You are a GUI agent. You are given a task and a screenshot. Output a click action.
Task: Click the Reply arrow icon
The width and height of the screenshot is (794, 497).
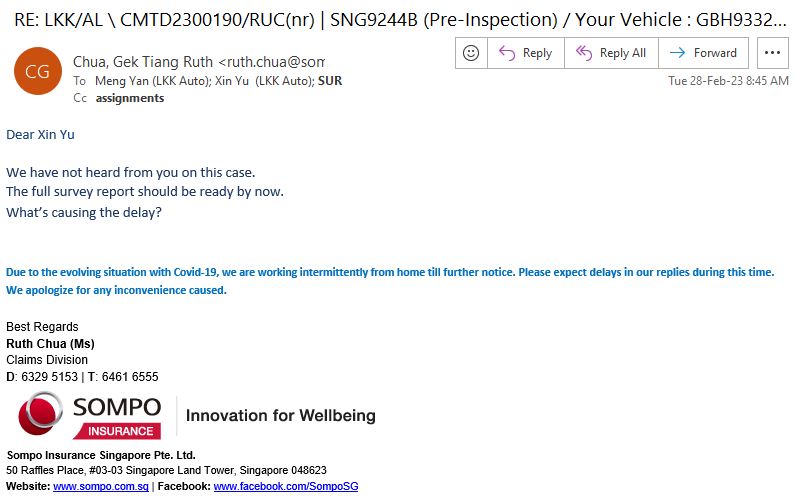[x=507, y=53]
